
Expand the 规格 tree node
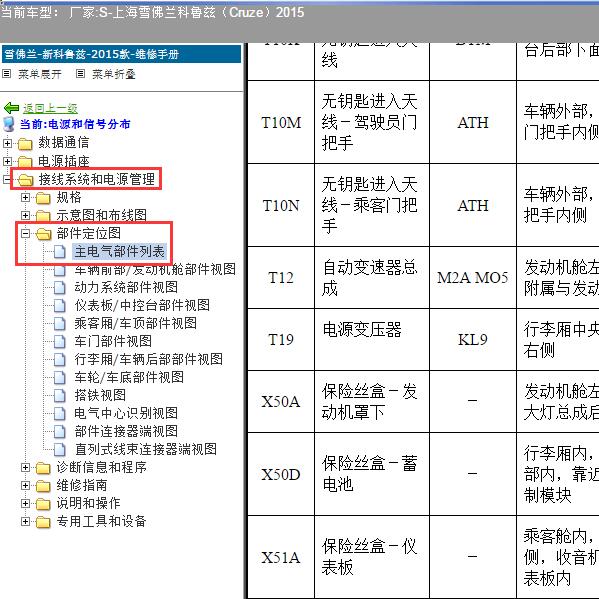[x=25, y=198]
